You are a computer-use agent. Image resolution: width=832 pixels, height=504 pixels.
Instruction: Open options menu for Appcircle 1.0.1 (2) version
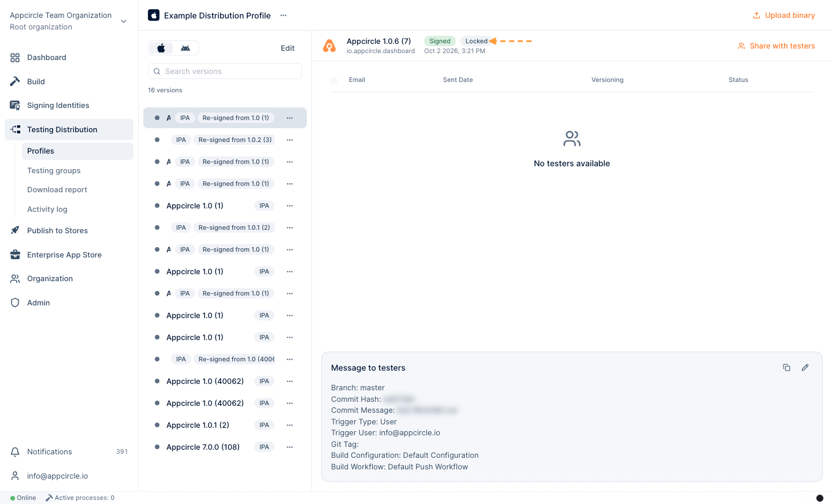click(x=289, y=425)
